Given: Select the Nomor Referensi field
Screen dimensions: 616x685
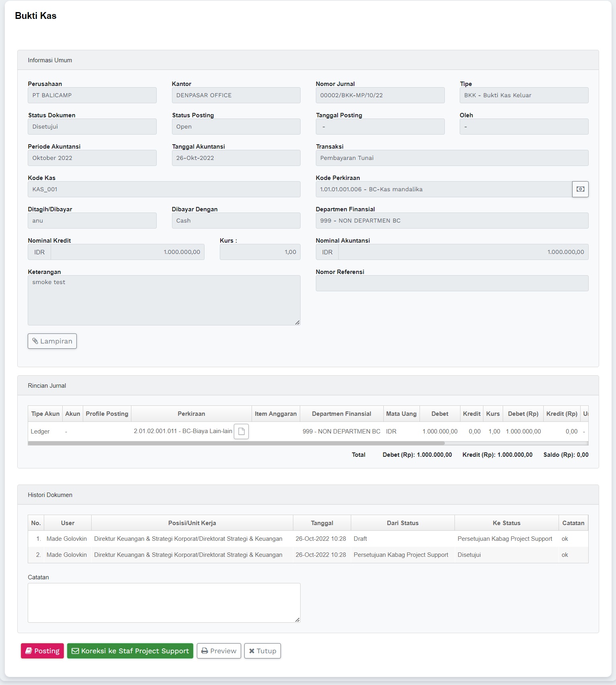Looking at the screenshot, I should point(452,283).
